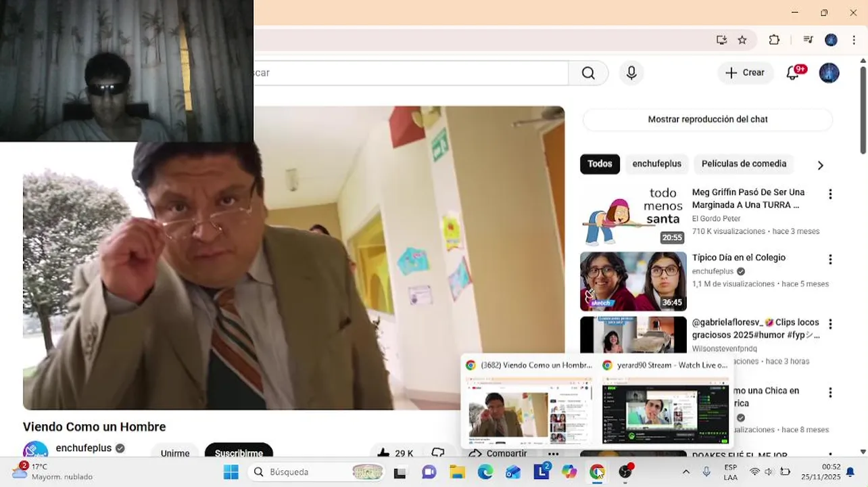Open options for gabrielafloresv Clips locos video
The image size is (868, 487).
click(x=830, y=325)
